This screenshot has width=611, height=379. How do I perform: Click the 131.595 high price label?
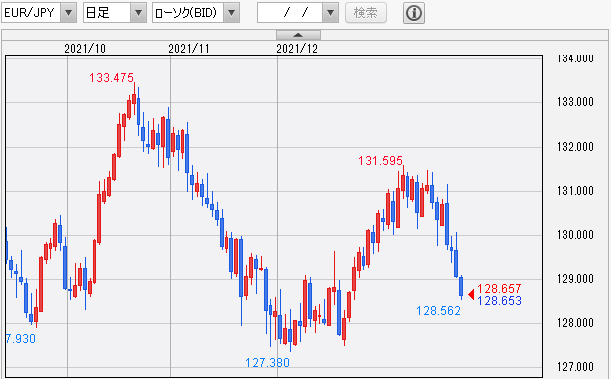pyautogui.click(x=380, y=160)
